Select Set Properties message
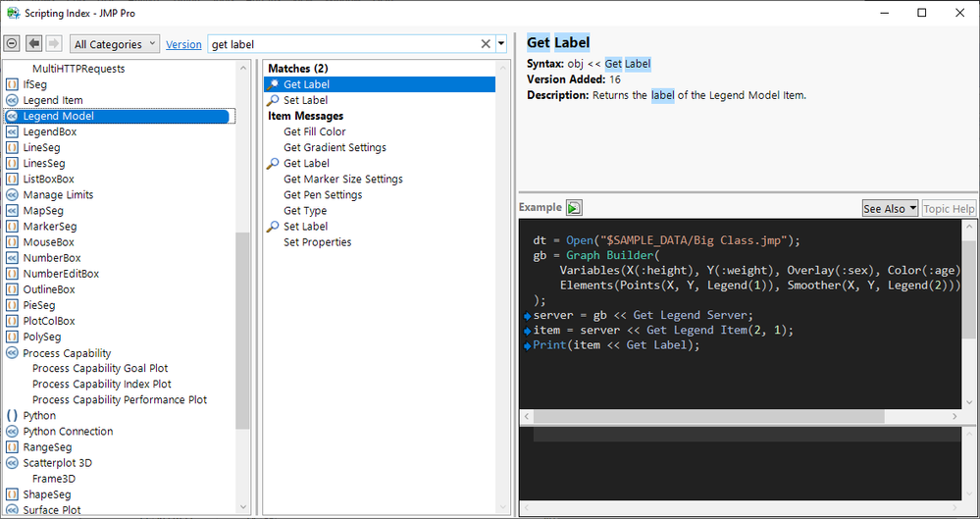 [x=318, y=242]
